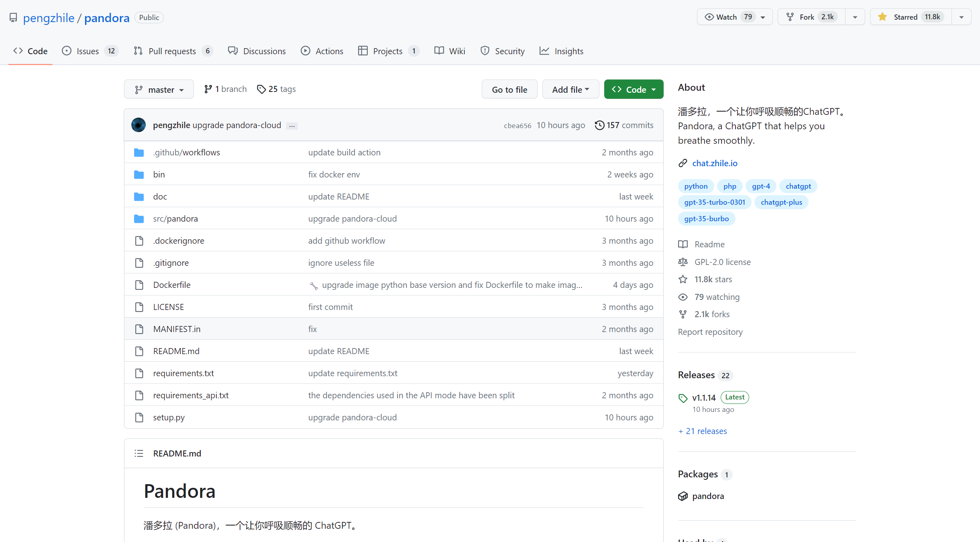Image resolution: width=980 pixels, height=542 pixels.
Task: Select the python topic tag
Action: [x=696, y=186]
